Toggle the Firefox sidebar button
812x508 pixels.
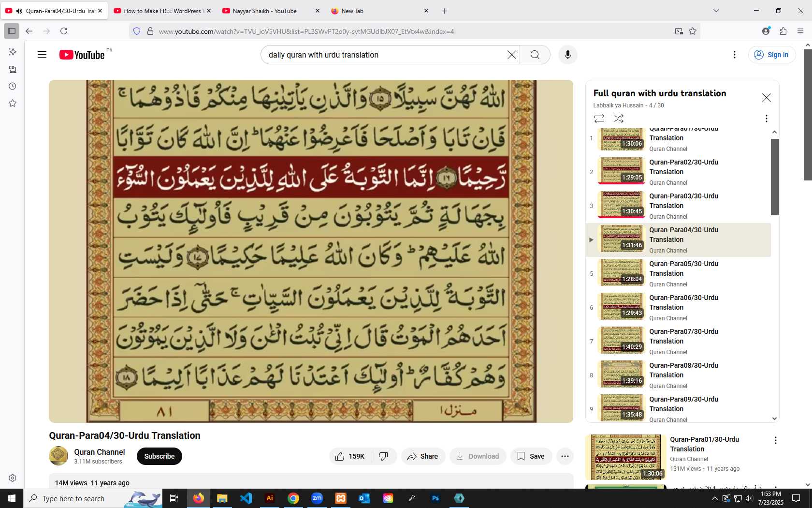(x=12, y=31)
